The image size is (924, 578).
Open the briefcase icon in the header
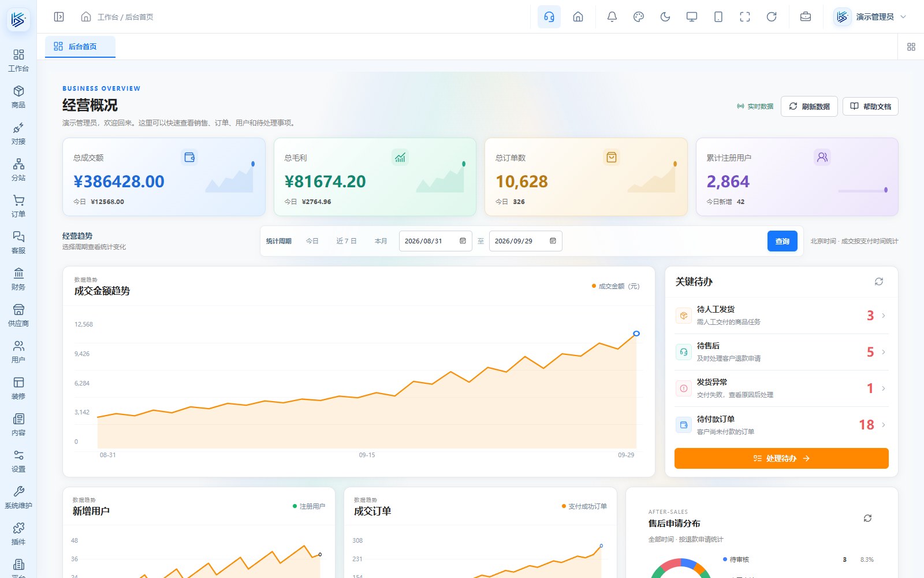(806, 17)
